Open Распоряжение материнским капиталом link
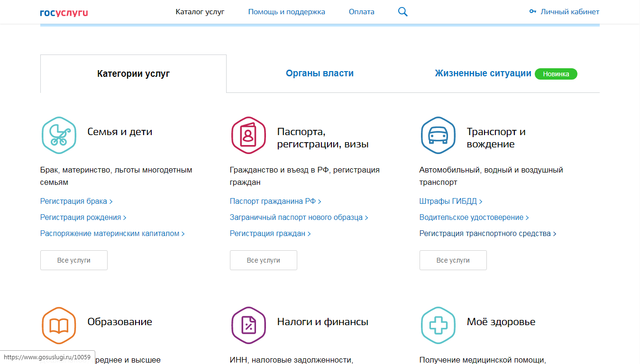The height and width of the screenshot is (364, 640). pyautogui.click(x=112, y=234)
